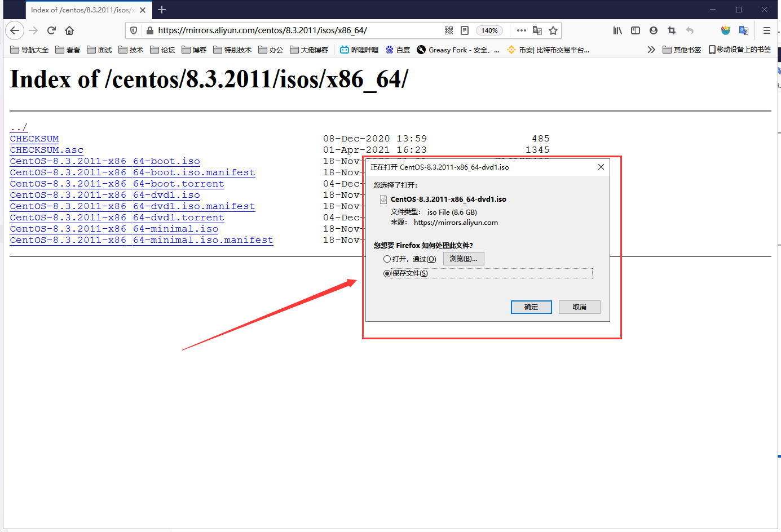Show the tracking protection shield info

click(134, 30)
